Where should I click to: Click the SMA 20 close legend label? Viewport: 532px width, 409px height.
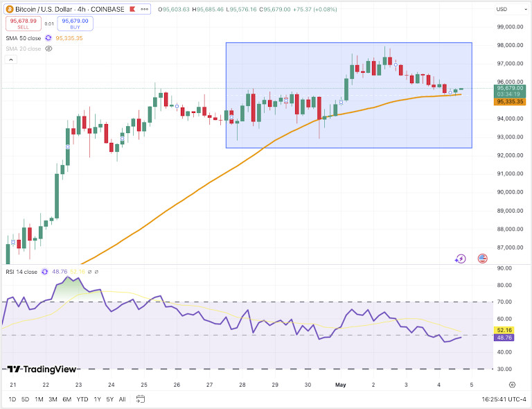click(x=23, y=49)
